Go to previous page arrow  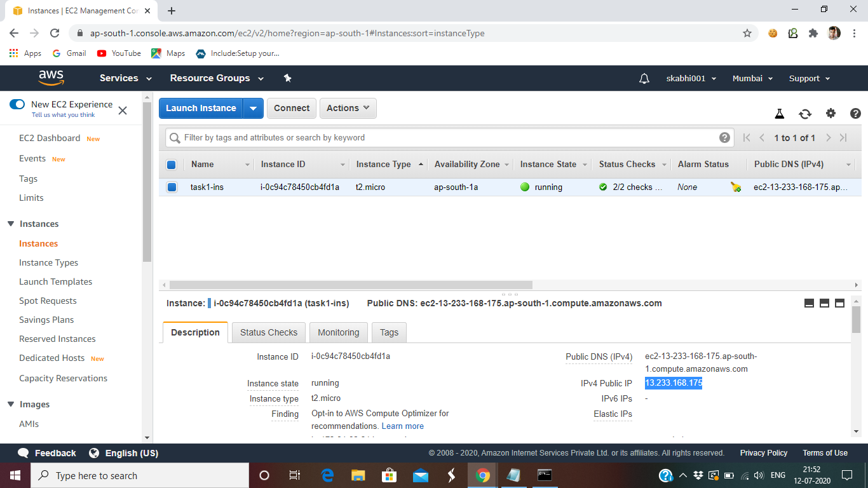pos(762,137)
